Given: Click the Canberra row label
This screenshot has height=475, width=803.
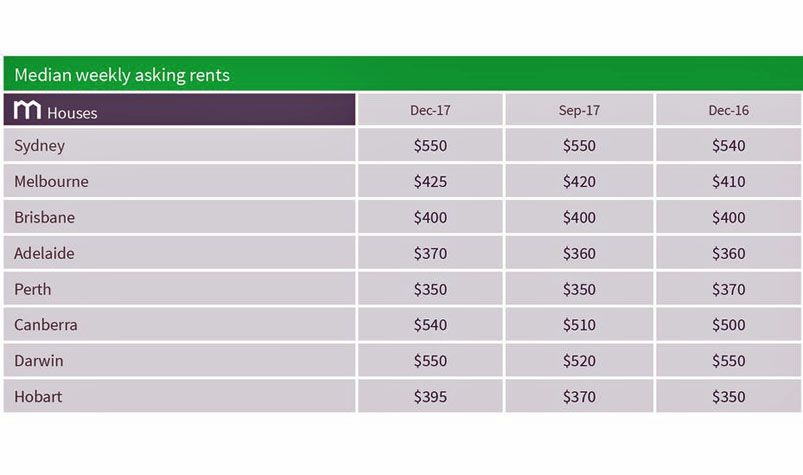Looking at the screenshot, I should pyautogui.click(x=46, y=325).
